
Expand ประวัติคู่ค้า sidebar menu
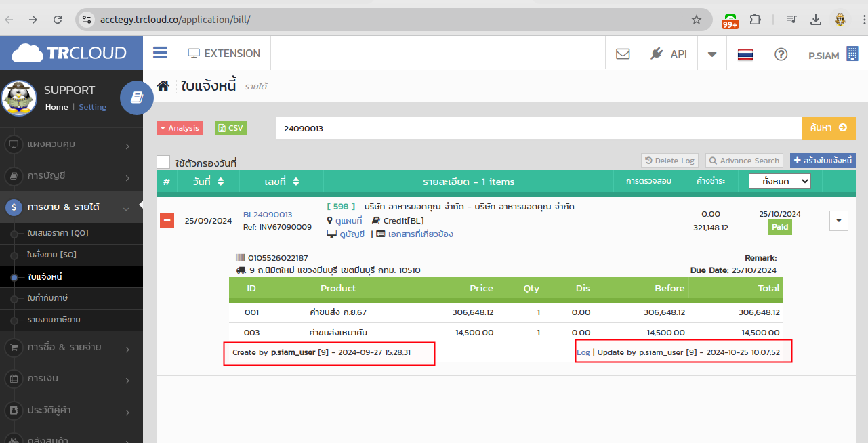(71, 410)
